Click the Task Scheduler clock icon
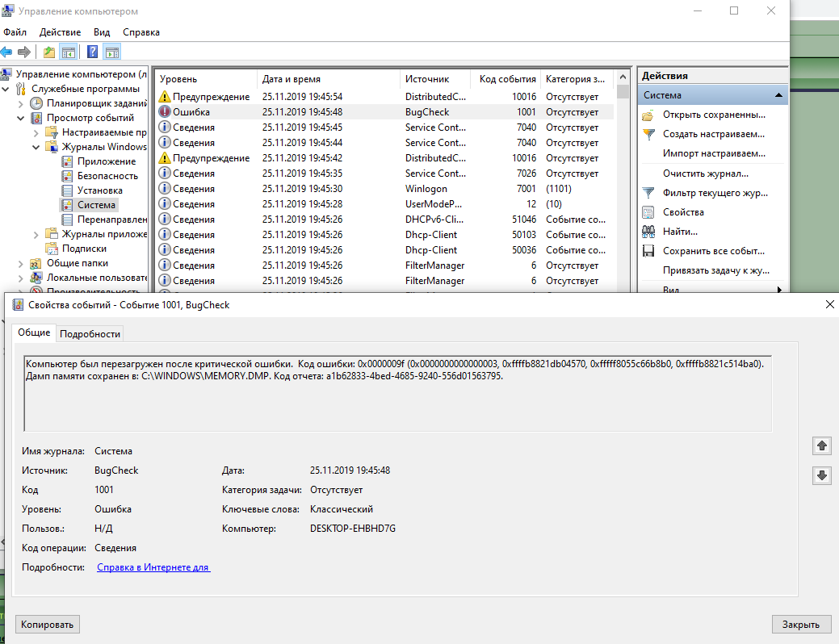The height and width of the screenshot is (644, 839). 36,103
